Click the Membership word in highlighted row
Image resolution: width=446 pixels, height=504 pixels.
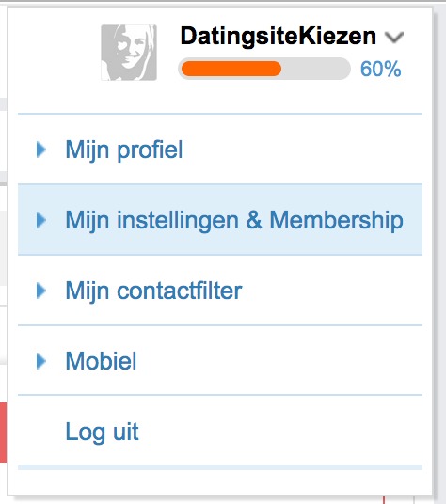tap(336, 220)
